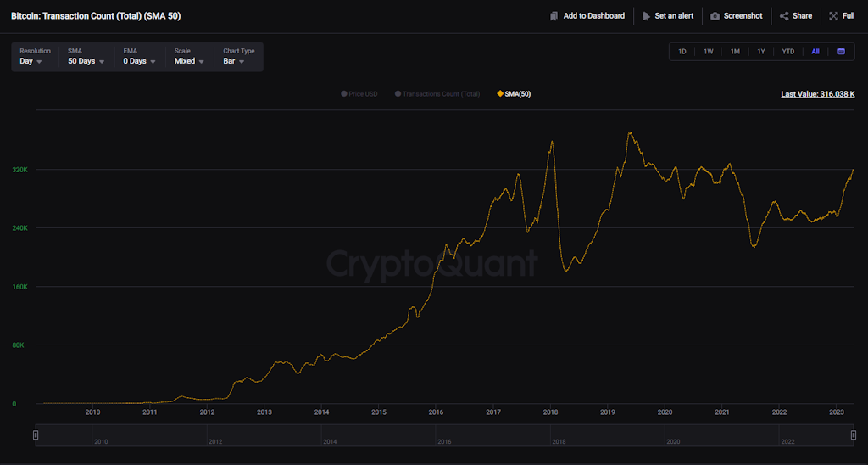Click the Add to Dashboard bookmark icon
Screen dimensions: 868x465
click(x=554, y=16)
